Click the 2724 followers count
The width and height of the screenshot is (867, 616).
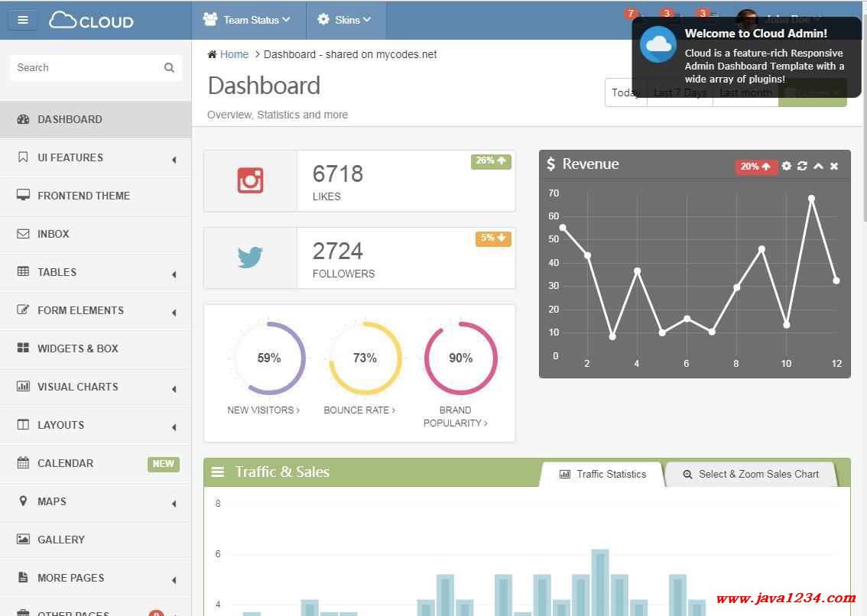pyautogui.click(x=338, y=251)
